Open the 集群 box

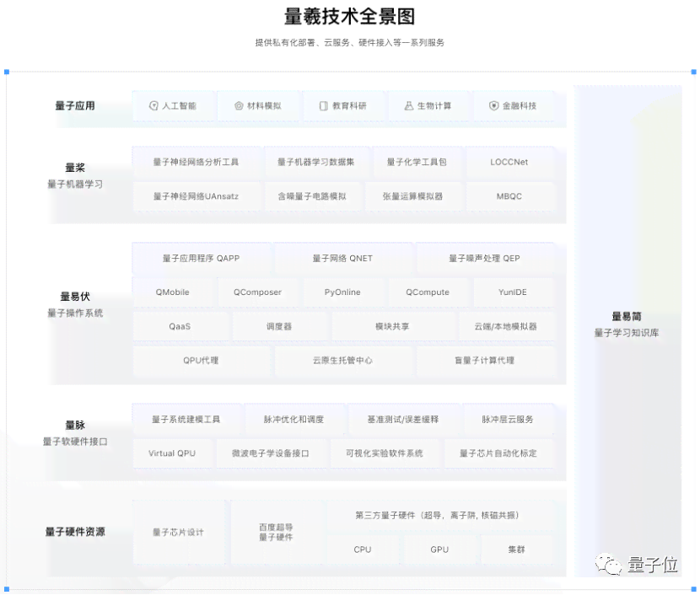pos(516,549)
